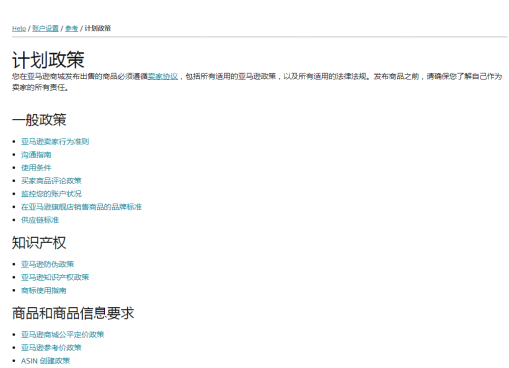Open 亚马逊商城公平定价政策 link
Viewport: 509px width, 368px height.
coord(62,334)
